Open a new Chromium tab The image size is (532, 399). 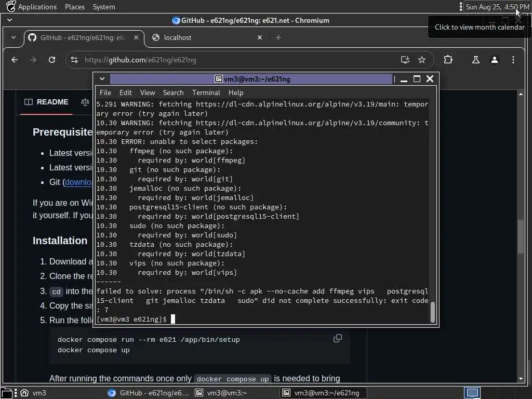278,37
